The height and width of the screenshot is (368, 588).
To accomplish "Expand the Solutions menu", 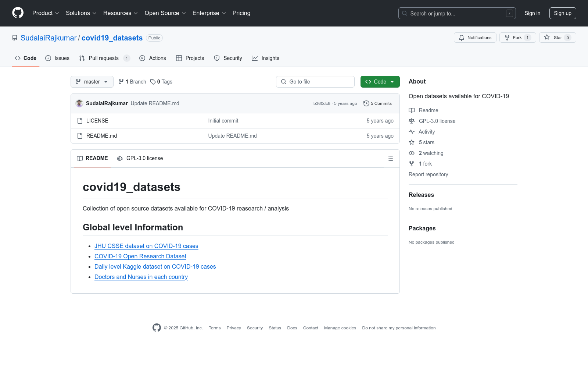I will (x=81, y=13).
